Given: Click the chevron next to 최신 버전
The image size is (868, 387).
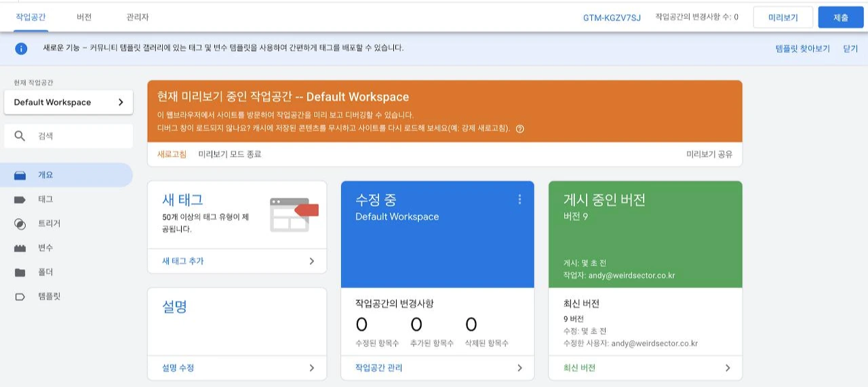Looking at the screenshot, I should pyautogui.click(x=728, y=368).
